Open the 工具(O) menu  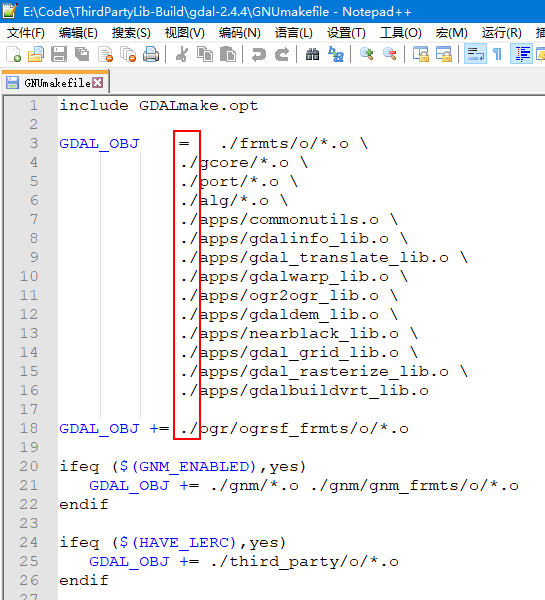click(400, 33)
